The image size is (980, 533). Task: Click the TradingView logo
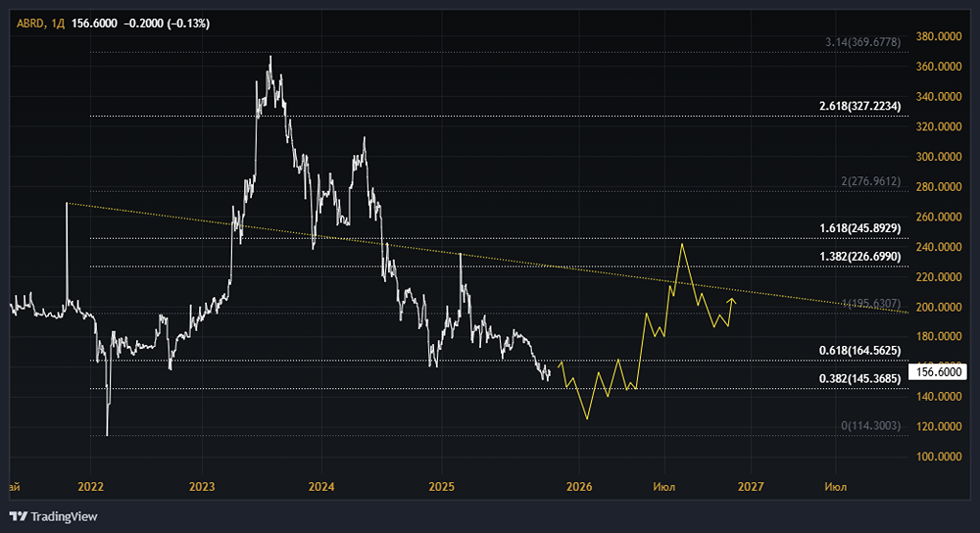pyautogui.click(x=54, y=516)
